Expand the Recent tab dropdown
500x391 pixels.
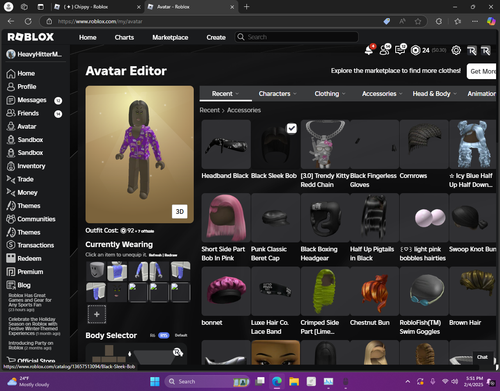tap(226, 94)
